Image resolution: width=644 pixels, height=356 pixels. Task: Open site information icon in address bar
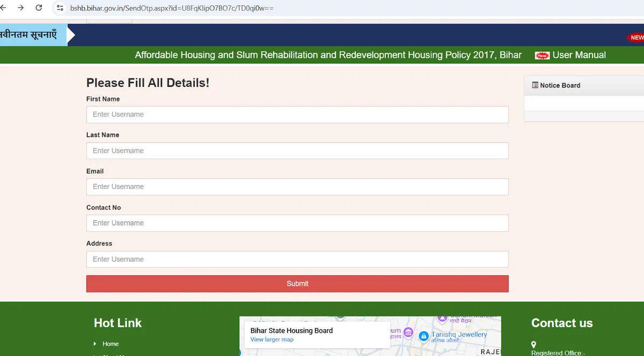[x=60, y=8]
